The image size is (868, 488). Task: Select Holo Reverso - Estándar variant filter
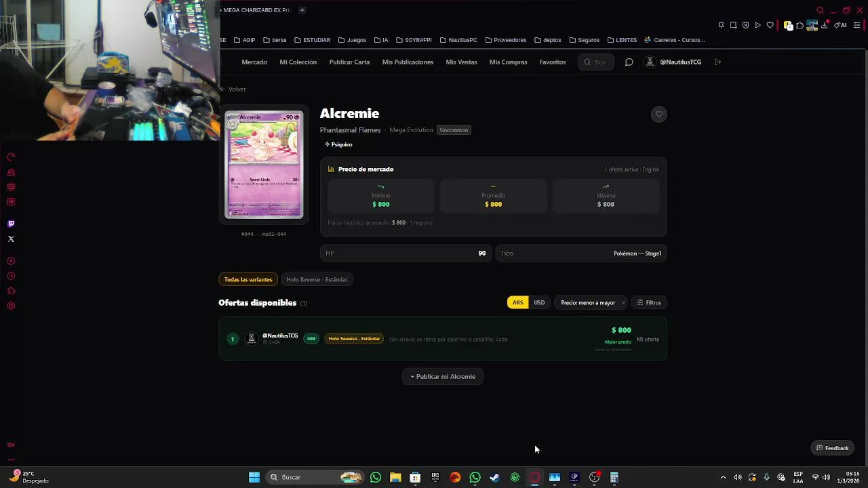tap(317, 279)
